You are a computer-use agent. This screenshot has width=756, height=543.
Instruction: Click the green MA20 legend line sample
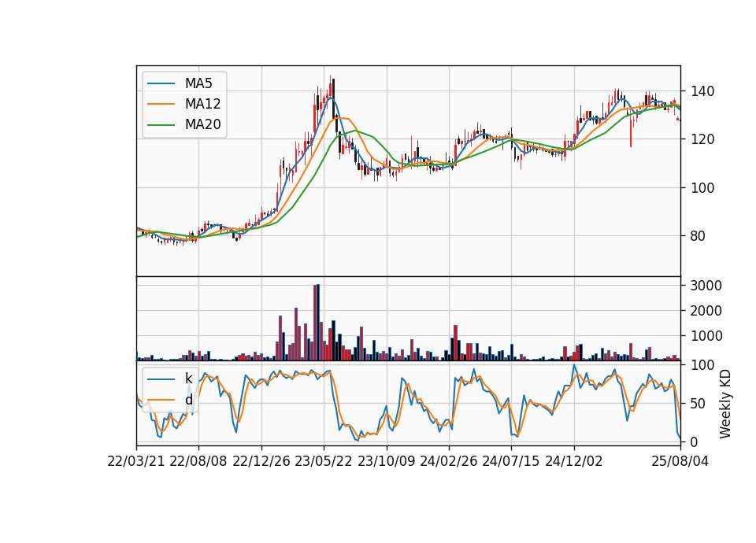[161, 125]
